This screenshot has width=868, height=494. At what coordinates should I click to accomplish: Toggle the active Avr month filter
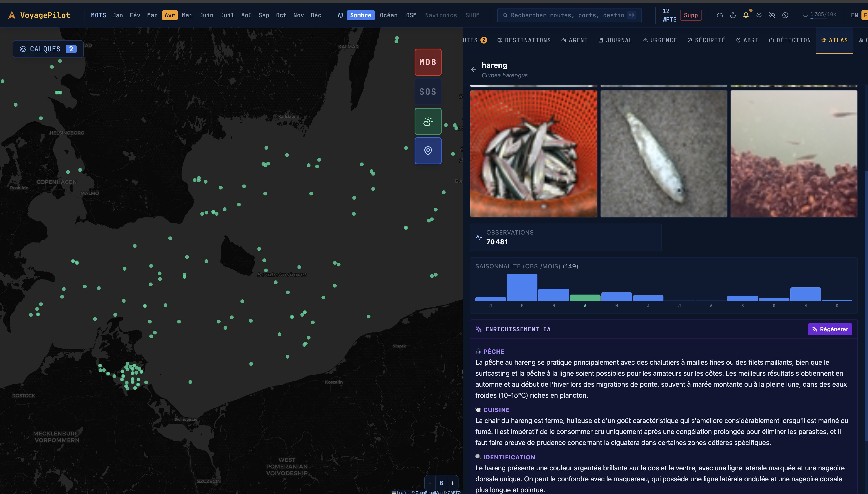click(170, 15)
